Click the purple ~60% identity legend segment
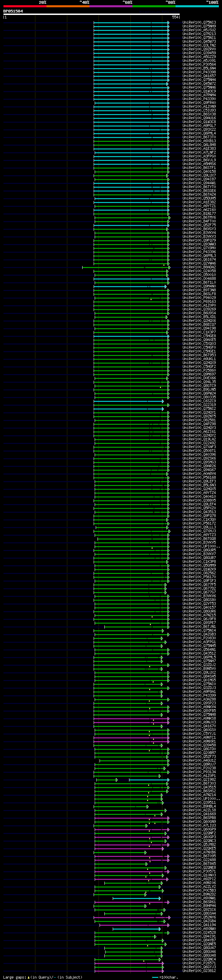Viewport: 222px width, 980px height. (111, 6)
